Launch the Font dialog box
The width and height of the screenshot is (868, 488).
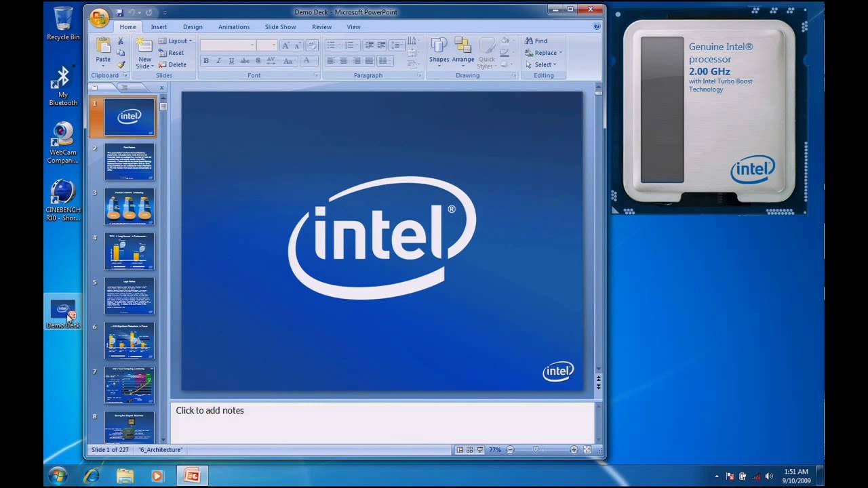(x=316, y=75)
